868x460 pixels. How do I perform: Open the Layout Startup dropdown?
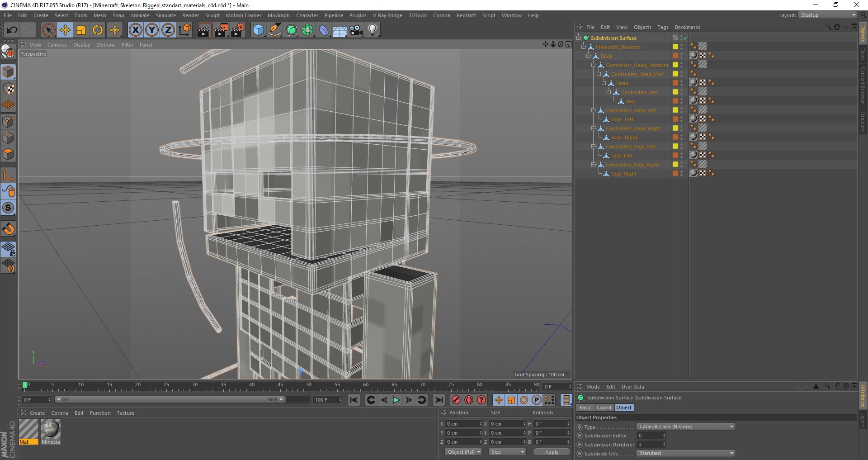tap(828, 15)
